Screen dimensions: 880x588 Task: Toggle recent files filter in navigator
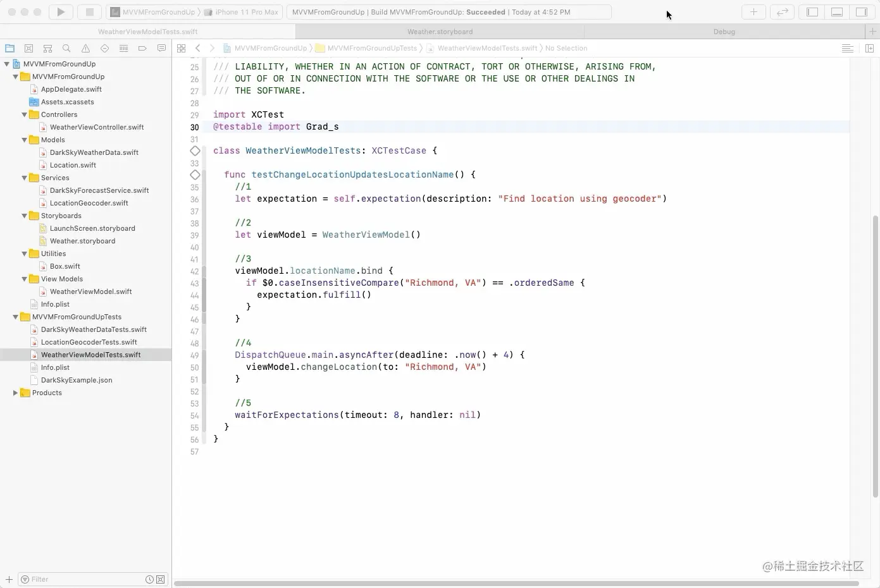click(149, 579)
